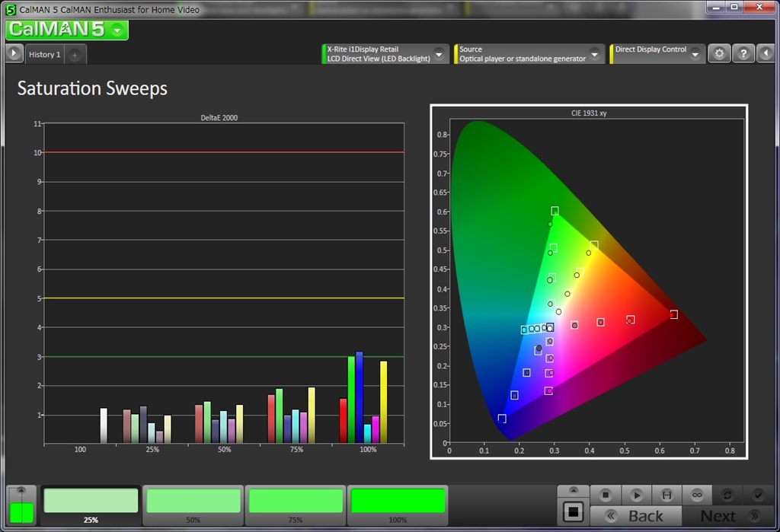Go to previous page with Back
Viewport: 780px width, 532px height.
tap(636, 516)
